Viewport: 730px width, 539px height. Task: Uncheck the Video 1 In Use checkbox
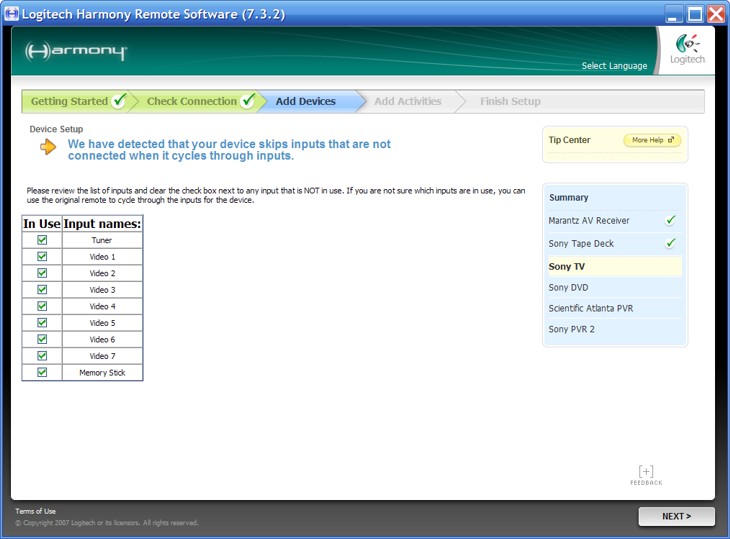[x=42, y=256]
